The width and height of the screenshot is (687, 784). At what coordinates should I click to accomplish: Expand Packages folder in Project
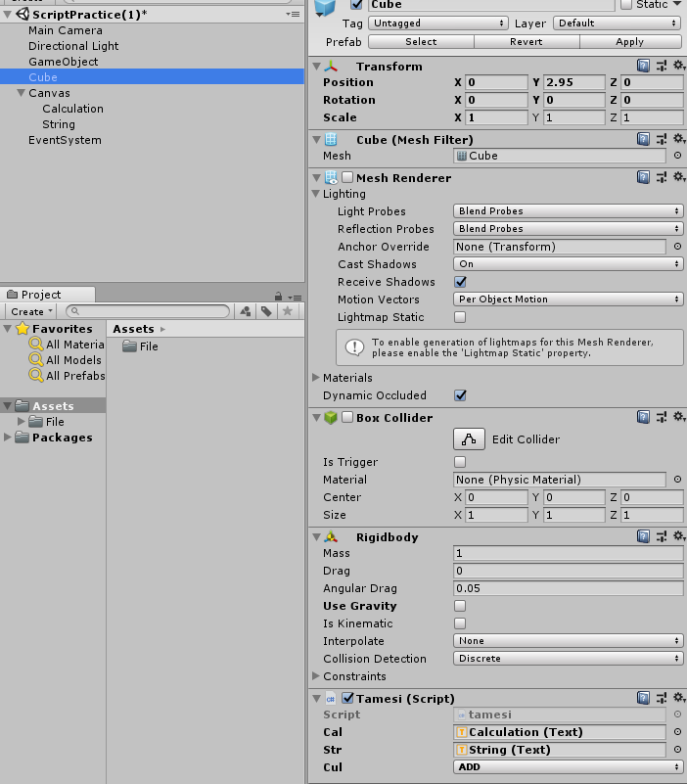tap(8, 437)
